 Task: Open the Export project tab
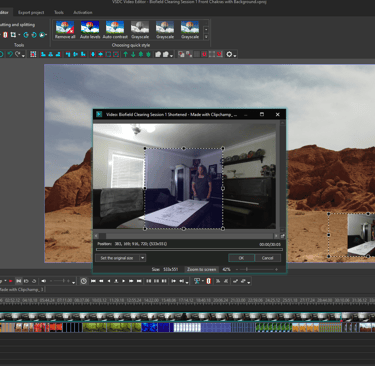[x=31, y=12]
